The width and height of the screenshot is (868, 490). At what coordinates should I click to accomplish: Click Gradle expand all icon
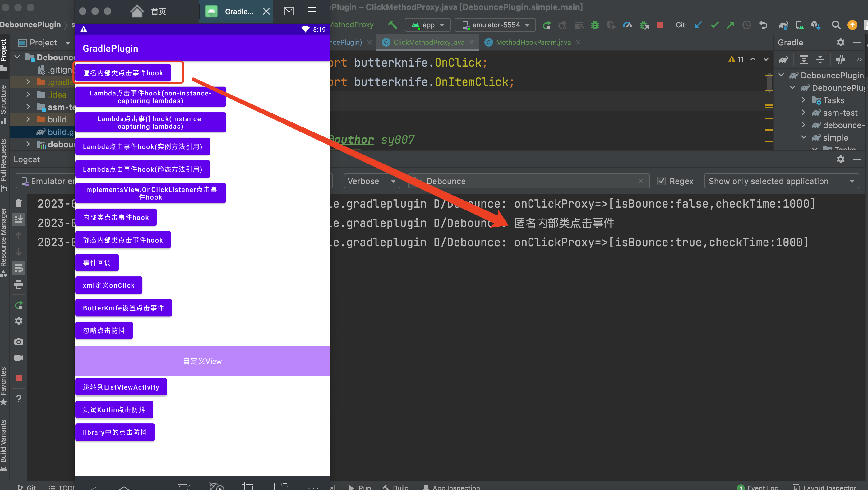[804, 60]
